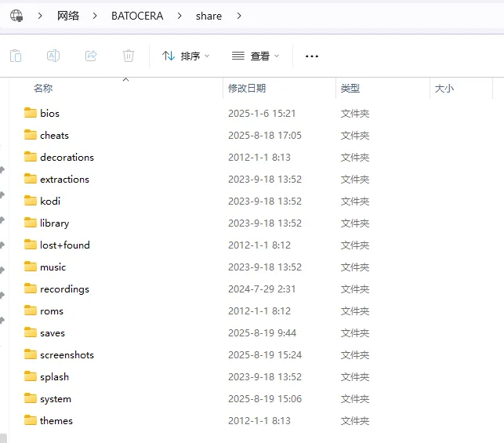
Task: Click the library folder name
Action: (x=54, y=223)
